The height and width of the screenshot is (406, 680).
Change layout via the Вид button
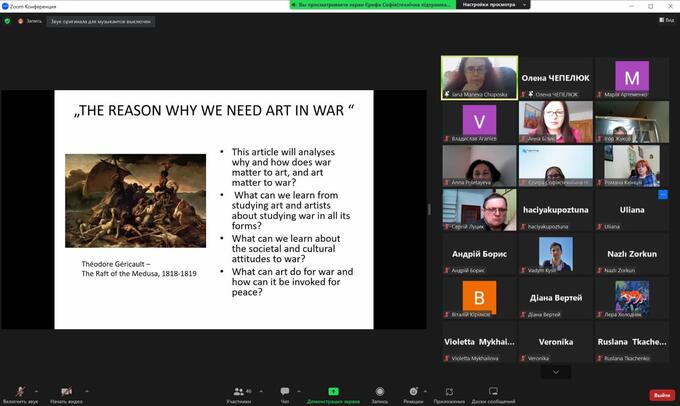coord(666,20)
